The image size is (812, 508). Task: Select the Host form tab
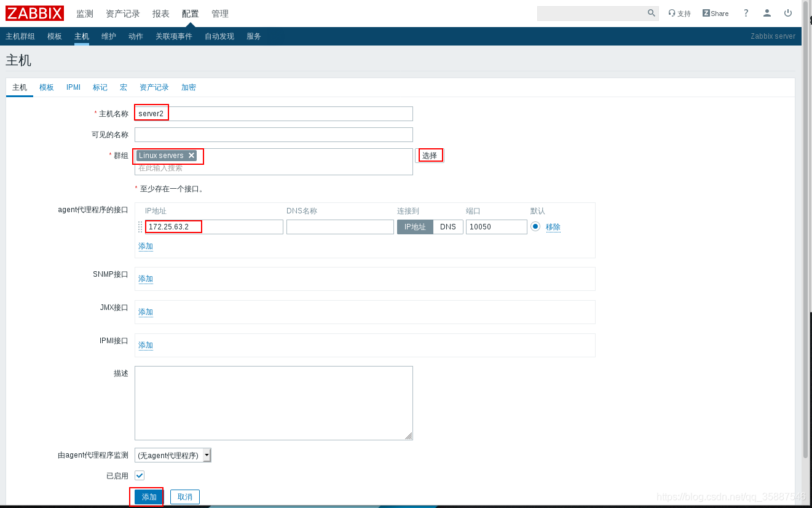[x=20, y=87]
